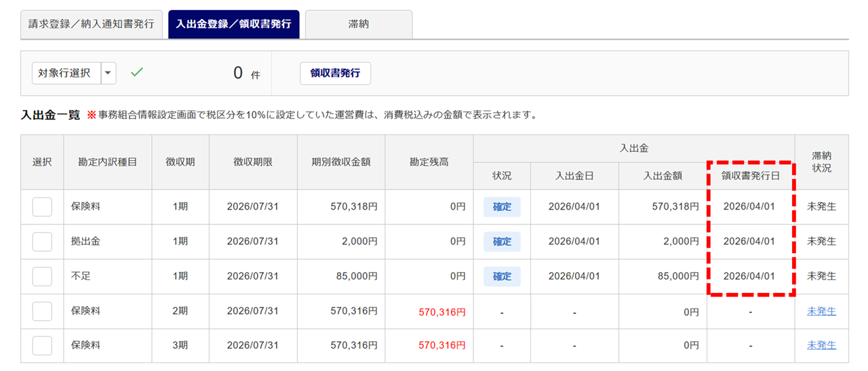Open 未発生 link in 3期 row
The width and height of the screenshot is (868, 371).
(821, 346)
